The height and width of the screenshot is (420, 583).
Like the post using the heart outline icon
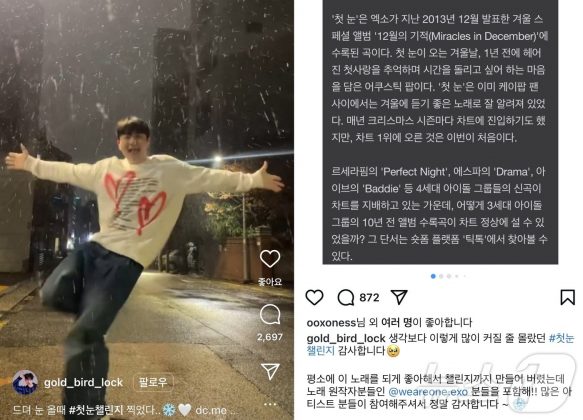click(314, 297)
